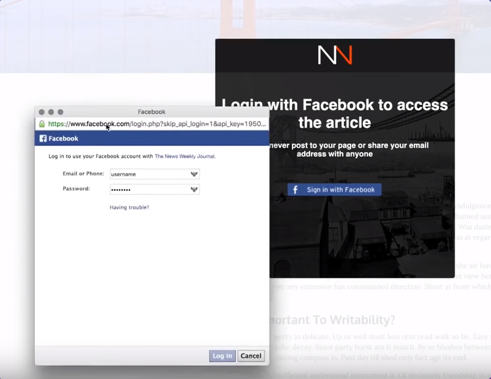This screenshot has height=379, width=491.
Task: Click the Cancel button
Action: [251, 356]
